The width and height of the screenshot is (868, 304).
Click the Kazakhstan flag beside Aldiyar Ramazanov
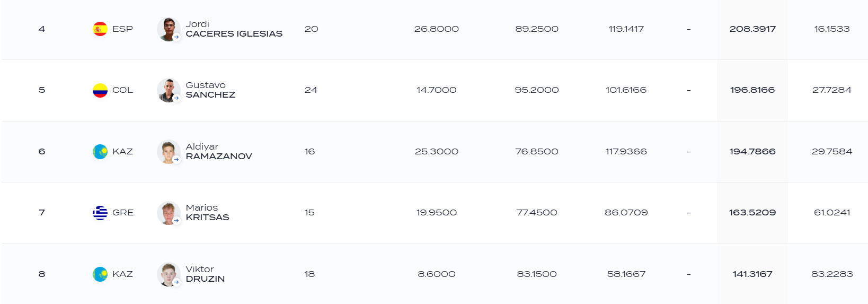pyautogui.click(x=100, y=152)
